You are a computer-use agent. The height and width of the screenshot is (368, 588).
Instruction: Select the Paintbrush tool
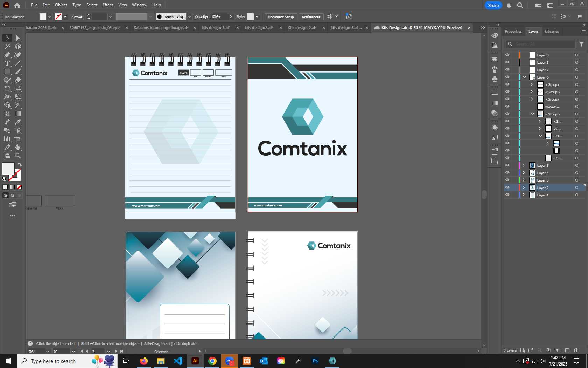[18, 71]
